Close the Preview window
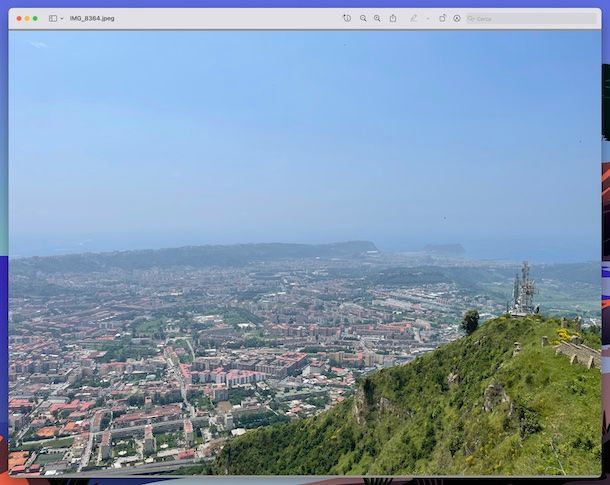Screen dimensions: 610x485 click(19, 18)
